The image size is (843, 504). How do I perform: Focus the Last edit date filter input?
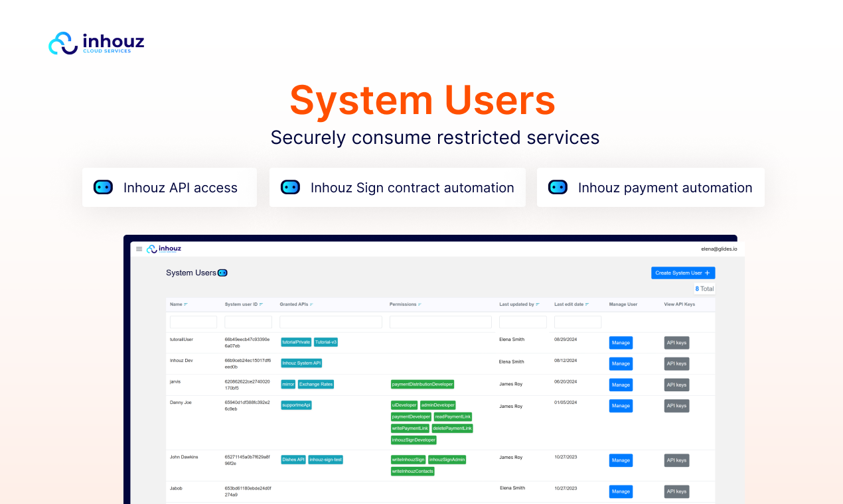pos(578,322)
